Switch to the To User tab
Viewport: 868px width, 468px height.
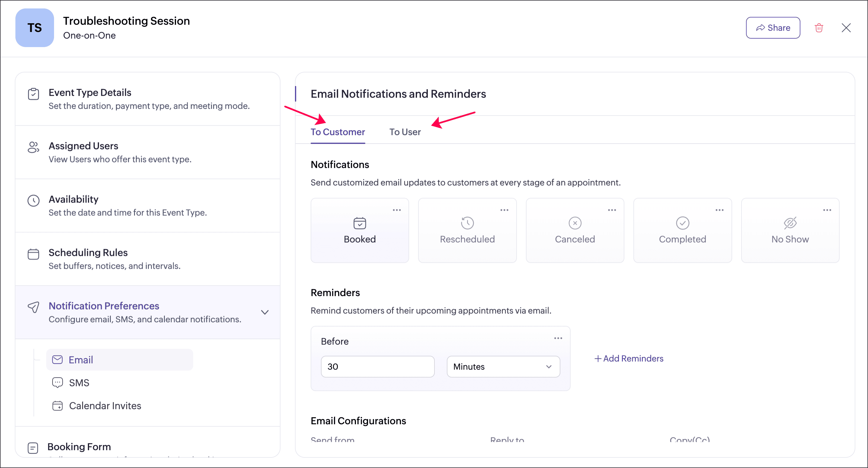pyautogui.click(x=405, y=132)
